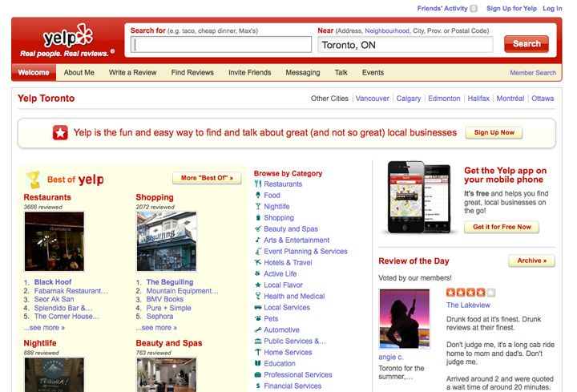This screenshot has height=392, width=577.
Task: Switch city to Montréal
Action: click(x=510, y=99)
